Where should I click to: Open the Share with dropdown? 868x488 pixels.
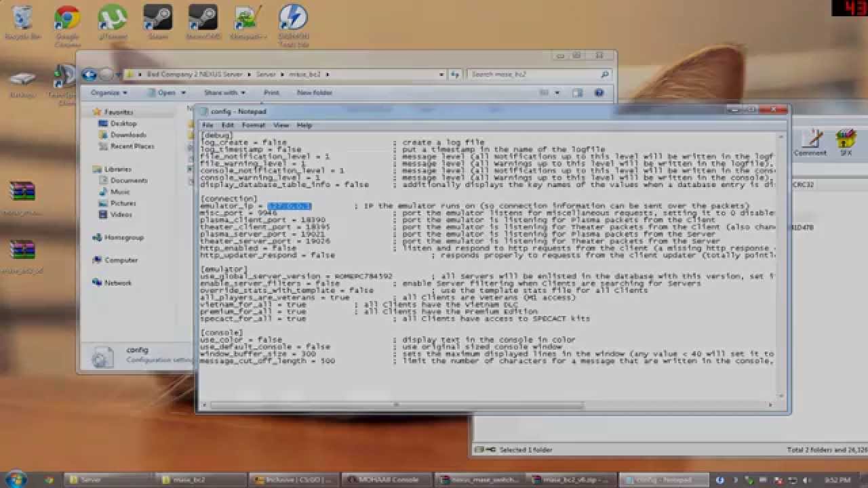224,93
